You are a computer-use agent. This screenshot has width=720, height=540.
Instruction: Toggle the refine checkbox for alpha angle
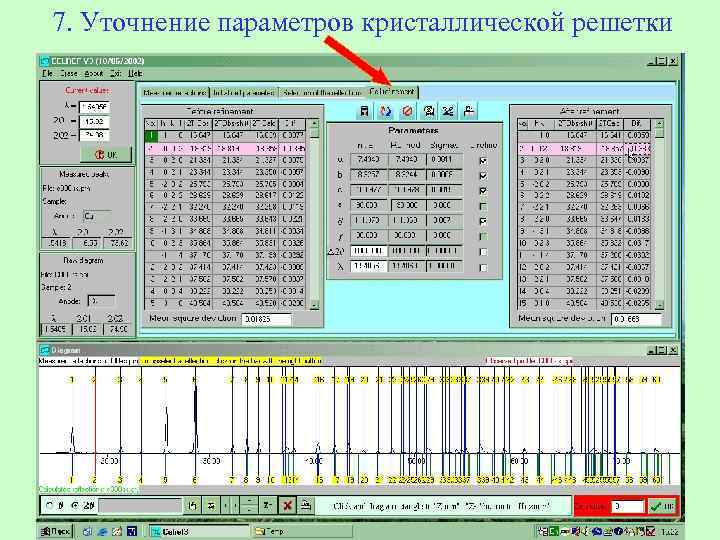(483, 206)
